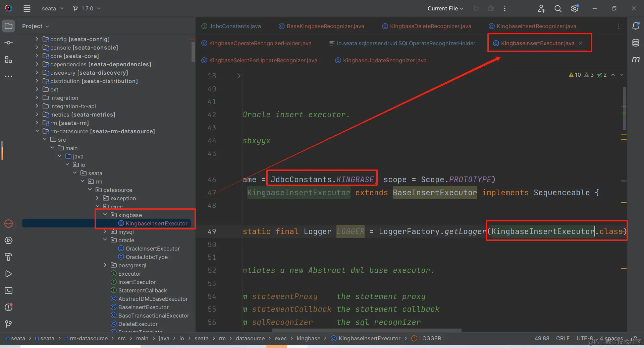Screen dimensions: 644x348
Task: Open the Problems tool window
Action: click(x=9, y=307)
